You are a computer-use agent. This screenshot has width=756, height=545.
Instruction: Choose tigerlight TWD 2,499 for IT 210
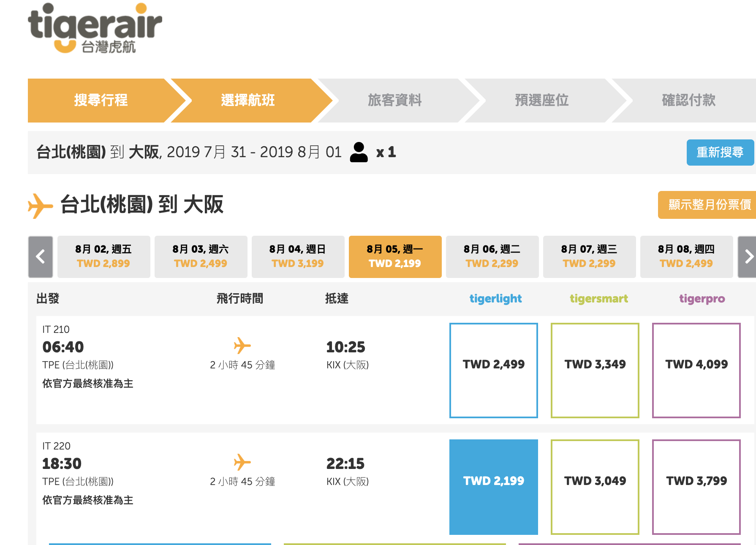(494, 371)
